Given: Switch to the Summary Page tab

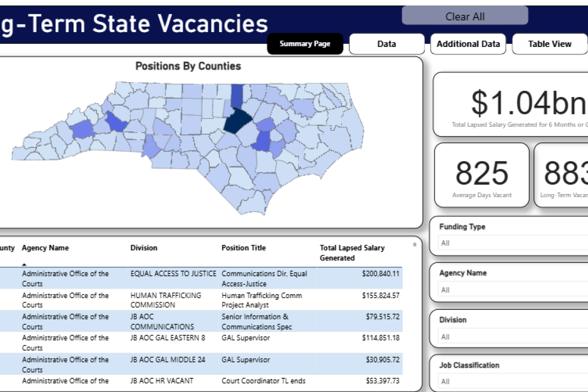Looking at the screenshot, I should (305, 44).
